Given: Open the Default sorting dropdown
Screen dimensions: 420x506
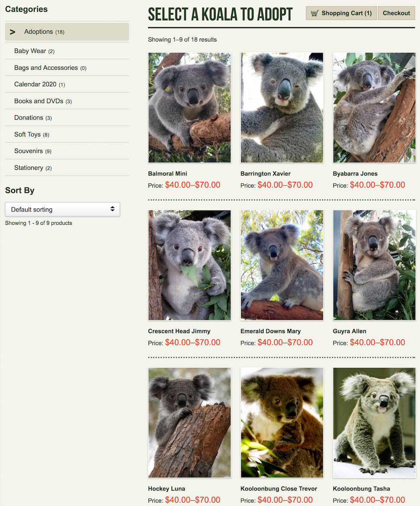Looking at the screenshot, I should pos(62,209).
